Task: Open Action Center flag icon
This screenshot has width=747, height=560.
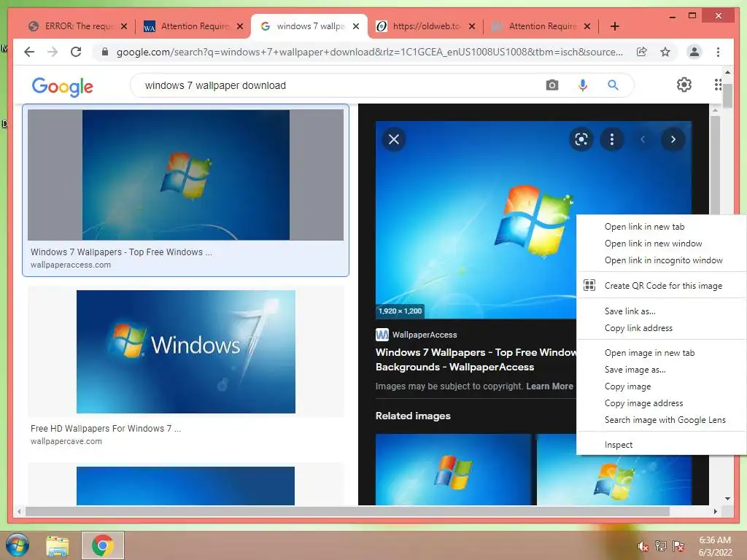Action: (x=678, y=545)
